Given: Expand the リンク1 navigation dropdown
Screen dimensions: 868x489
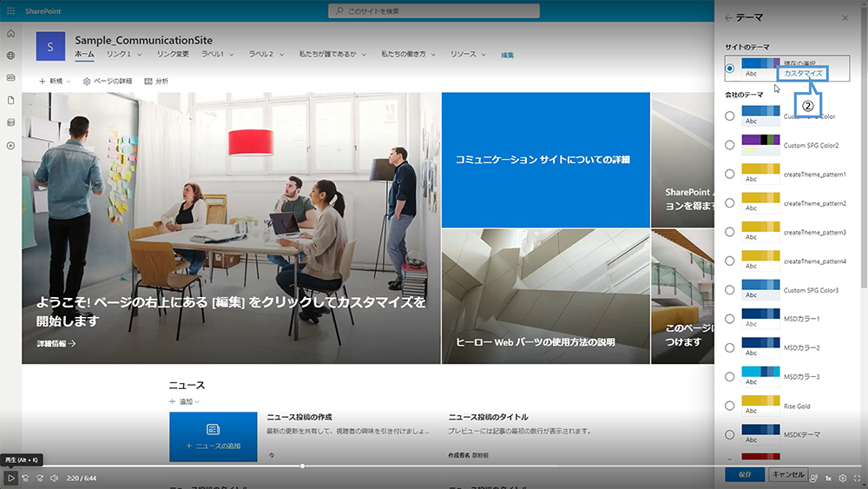Looking at the screenshot, I should coord(140,55).
